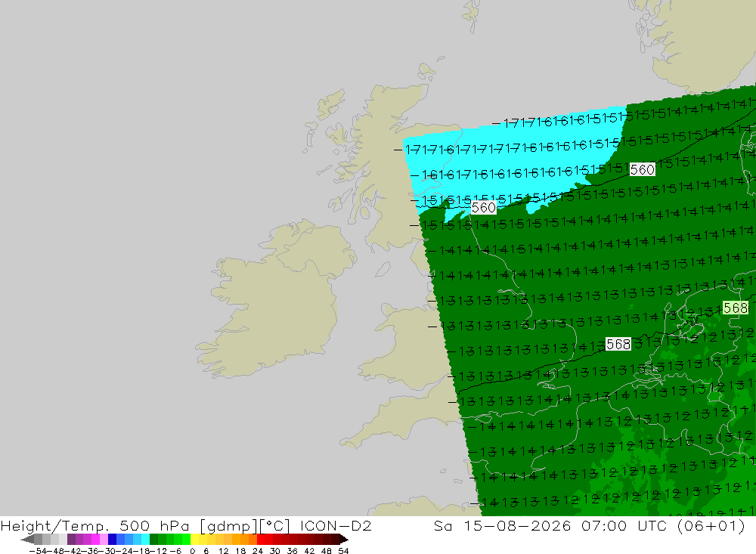The image size is (756, 554).
Task: Click the '-54' minimum scale value
Action: 38,551
